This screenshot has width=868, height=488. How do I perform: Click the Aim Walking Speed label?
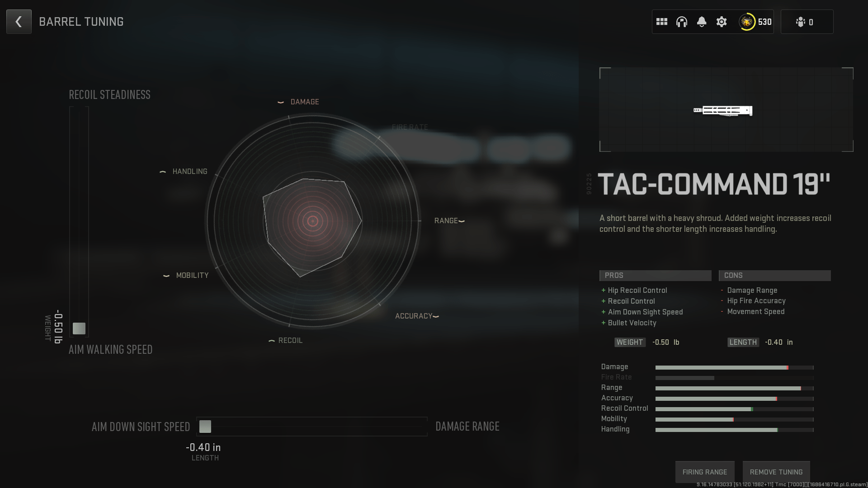(x=111, y=350)
